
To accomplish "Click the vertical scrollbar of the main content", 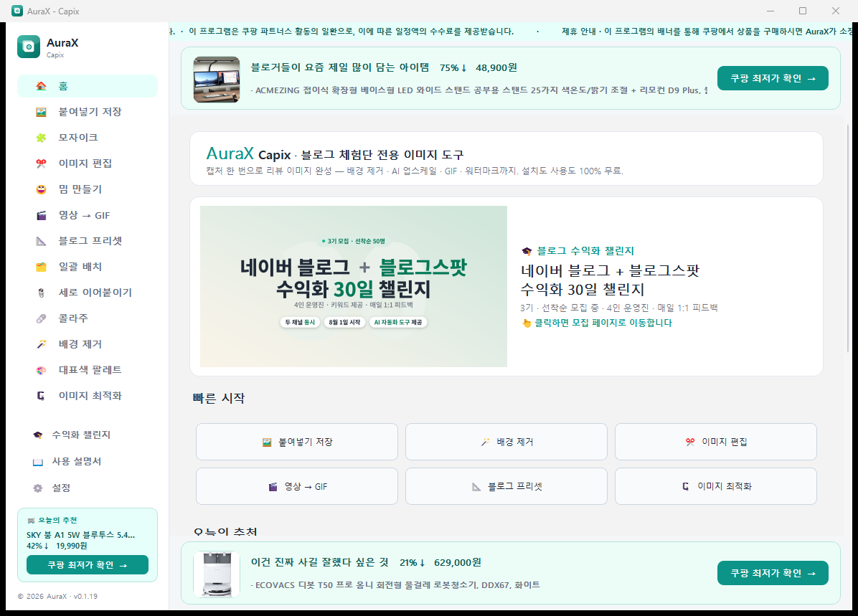I will 848,239.
